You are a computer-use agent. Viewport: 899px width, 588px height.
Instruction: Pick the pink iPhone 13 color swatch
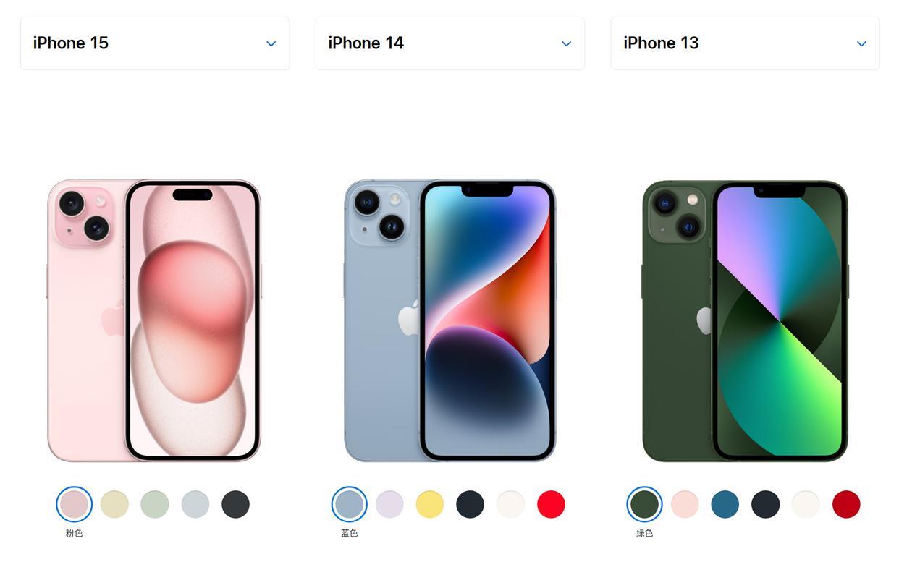[x=685, y=504]
